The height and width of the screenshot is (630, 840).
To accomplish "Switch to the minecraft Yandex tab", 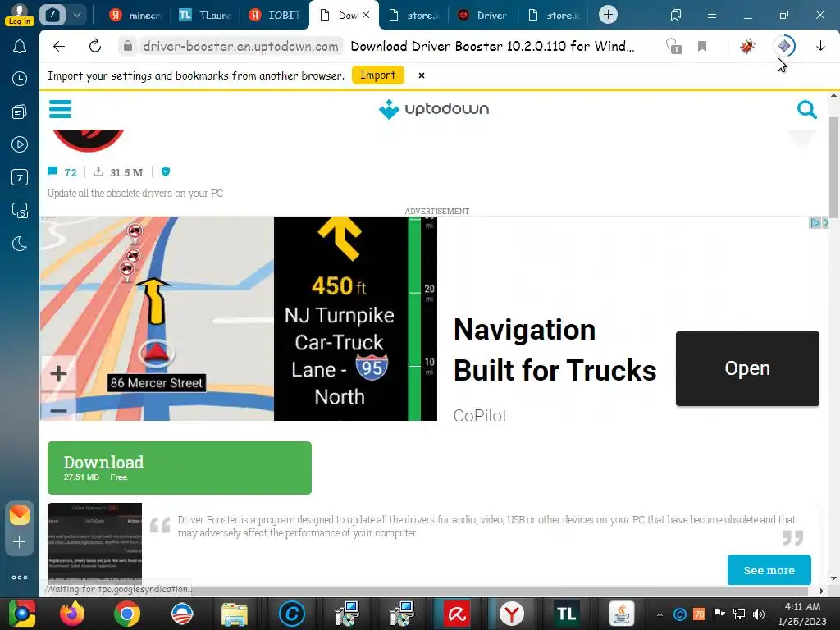I will tap(135, 15).
